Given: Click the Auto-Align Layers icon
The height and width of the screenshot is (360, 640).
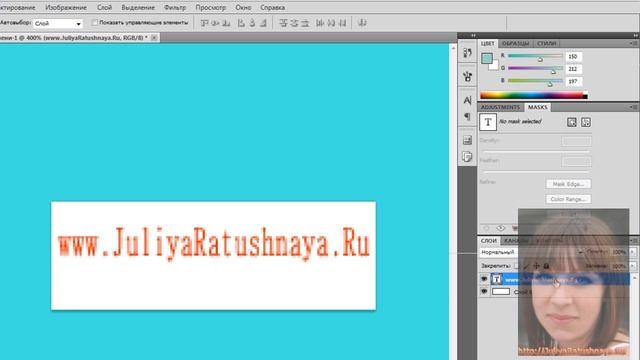Looking at the screenshot, I should point(362,23).
